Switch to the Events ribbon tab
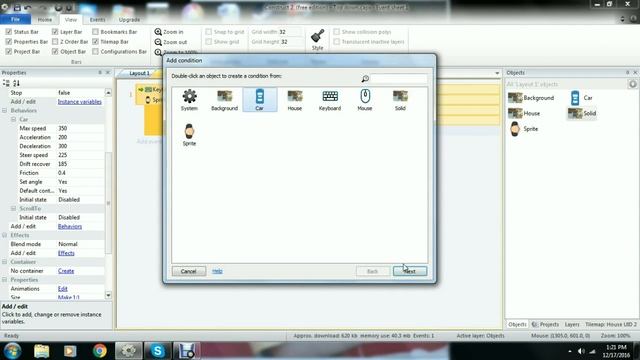 pos(97,20)
